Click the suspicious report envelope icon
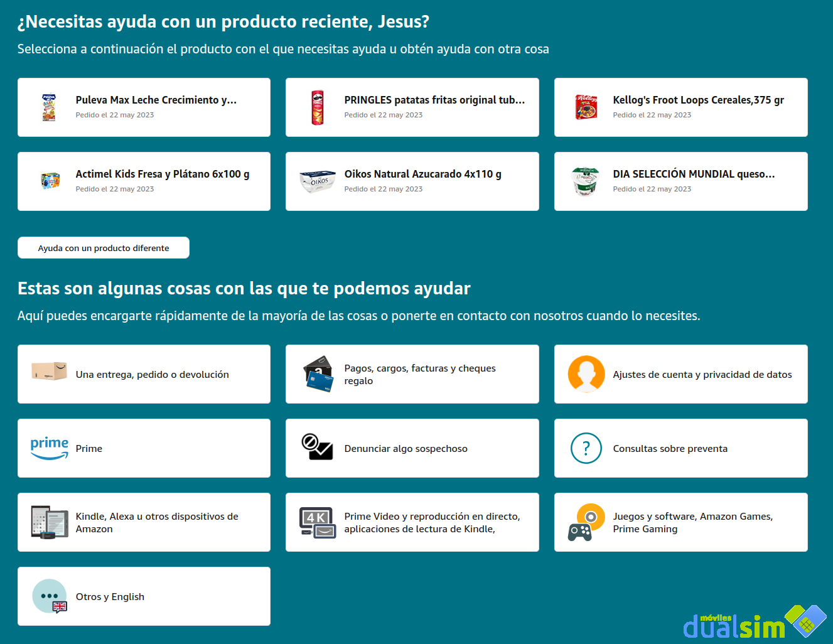833x644 pixels. 318,446
